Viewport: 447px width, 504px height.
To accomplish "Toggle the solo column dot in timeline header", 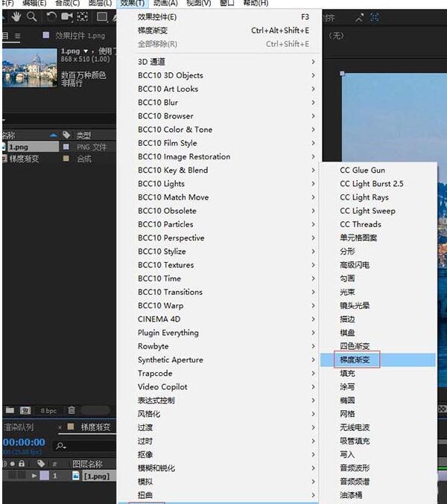I will [x=12, y=464].
